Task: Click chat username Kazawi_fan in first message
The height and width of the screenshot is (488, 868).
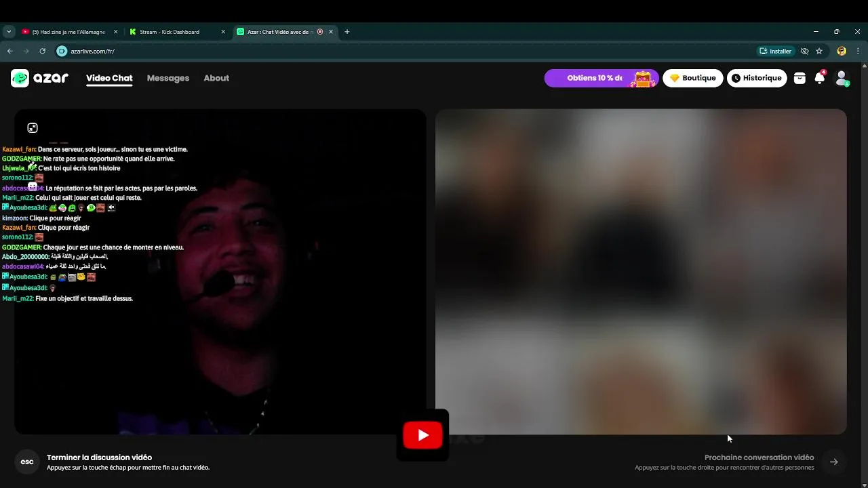Action: [x=18, y=149]
